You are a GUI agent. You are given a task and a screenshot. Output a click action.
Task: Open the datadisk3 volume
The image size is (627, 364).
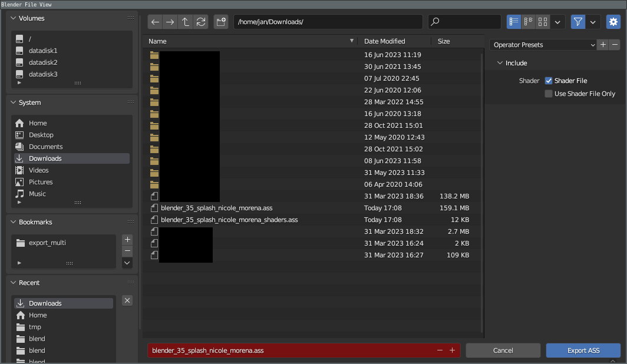point(72,74)
